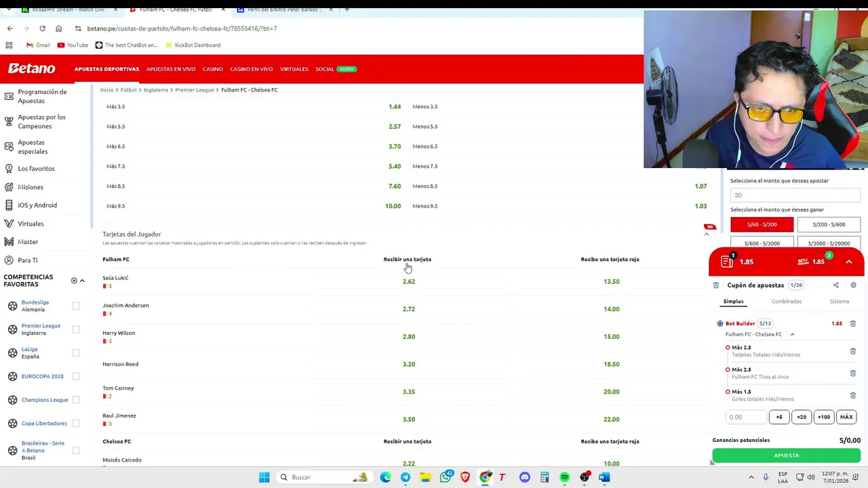Pick Harry Wilson card odds 2.80
Screen dimensions: 868x488
[x=409, y=337]
